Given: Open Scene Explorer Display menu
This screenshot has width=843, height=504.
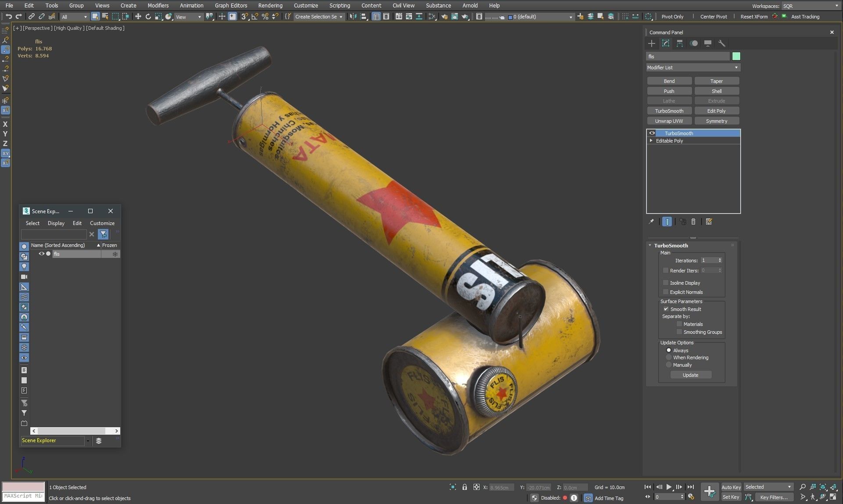Looking at the screenshot, I should click(56, 223).
